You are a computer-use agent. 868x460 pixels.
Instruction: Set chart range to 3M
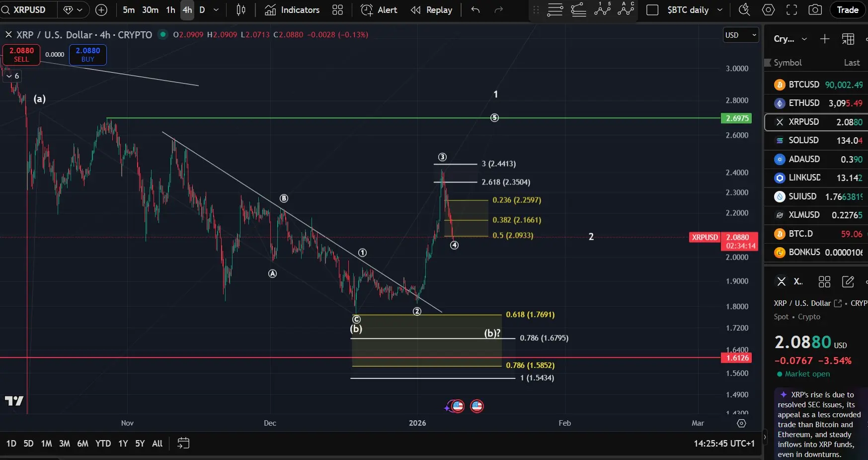65,444
